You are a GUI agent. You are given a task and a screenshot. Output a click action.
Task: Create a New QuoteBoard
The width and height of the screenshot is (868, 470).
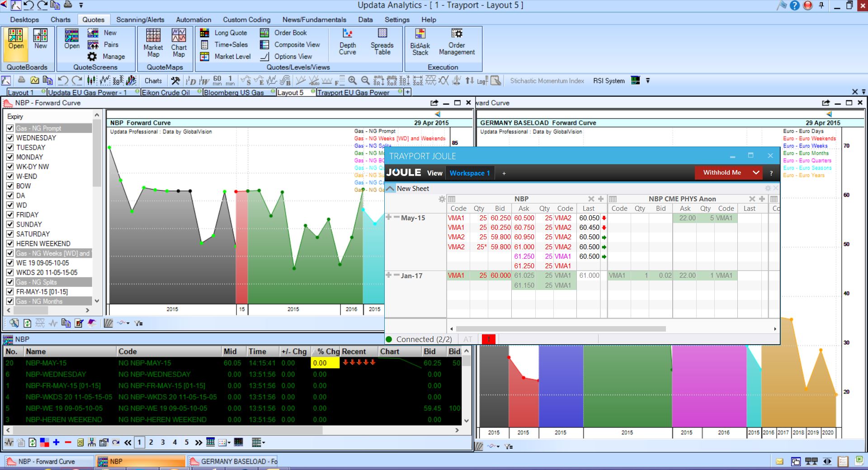(40, 39)
